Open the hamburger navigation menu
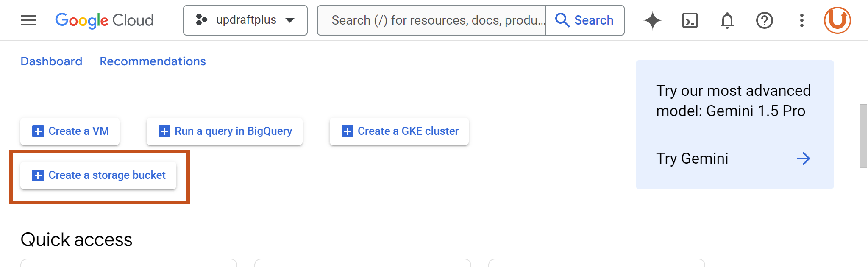The width and height of the screenshot is (868, 267). click(29, 20)
